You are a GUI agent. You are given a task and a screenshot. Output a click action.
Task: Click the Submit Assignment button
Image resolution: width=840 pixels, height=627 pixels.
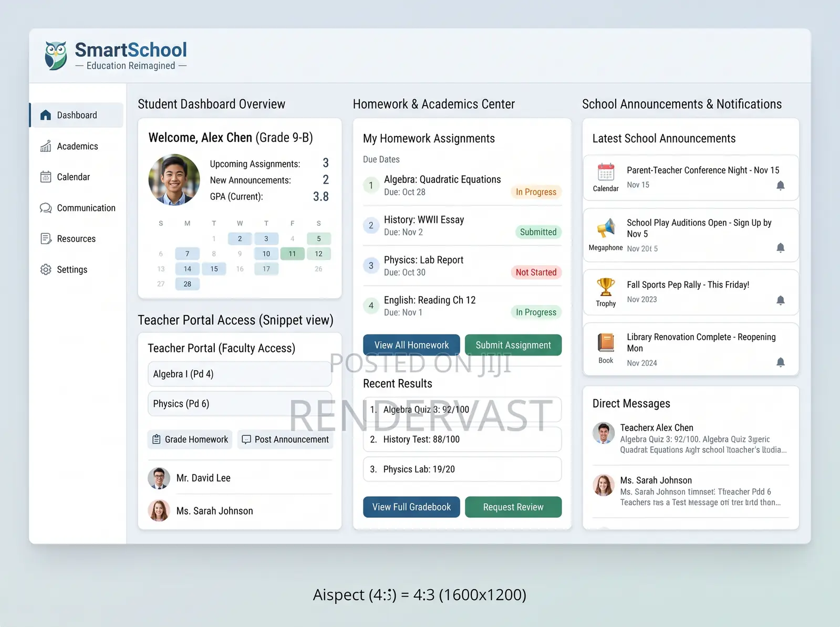[513, 345]
